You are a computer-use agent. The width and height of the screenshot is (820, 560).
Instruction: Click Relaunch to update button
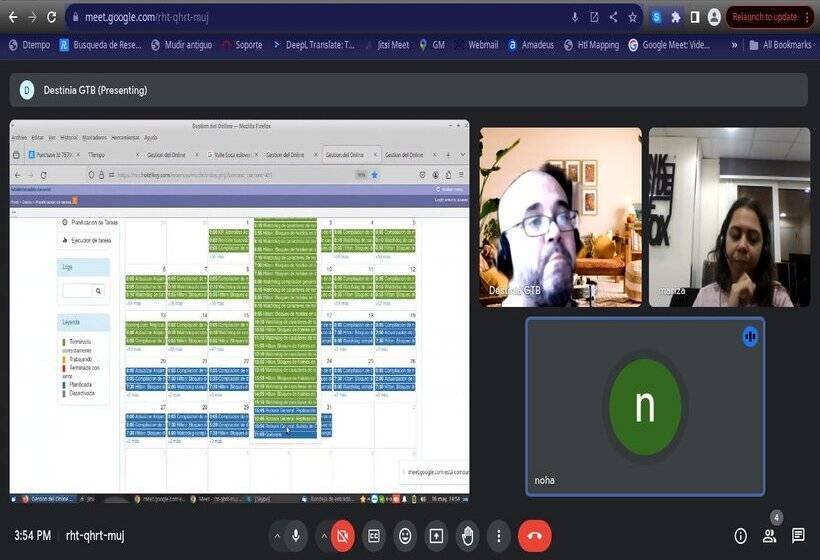coord(765,17)
